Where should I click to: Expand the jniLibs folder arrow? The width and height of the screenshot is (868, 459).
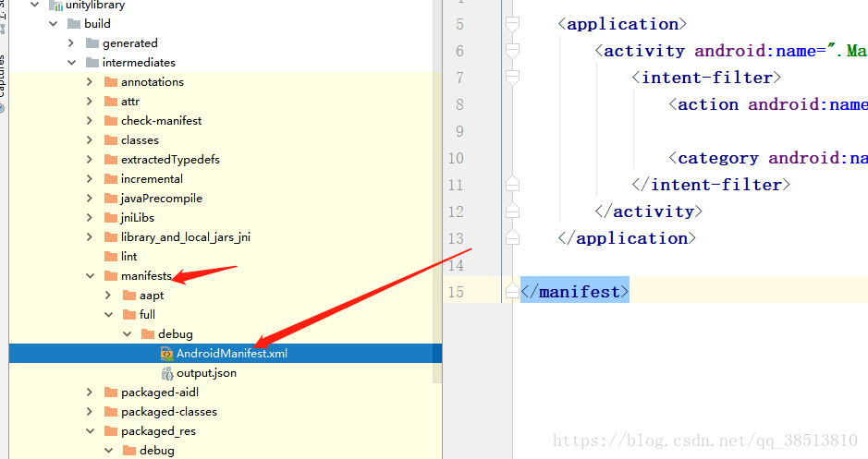[x=90, y=217]
